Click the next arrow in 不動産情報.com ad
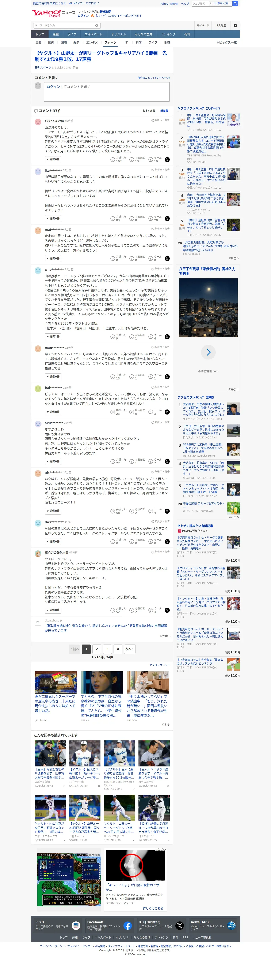271x980 pixels. click(208, 352)
